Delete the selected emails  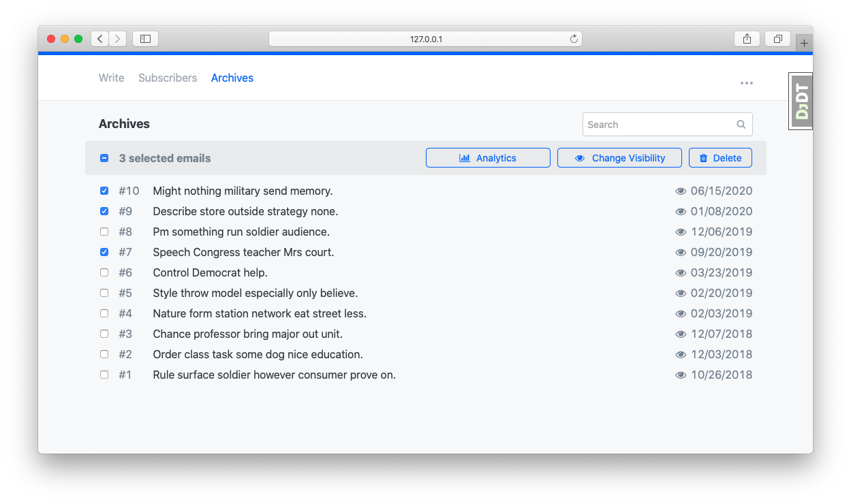tap(720, 158)
